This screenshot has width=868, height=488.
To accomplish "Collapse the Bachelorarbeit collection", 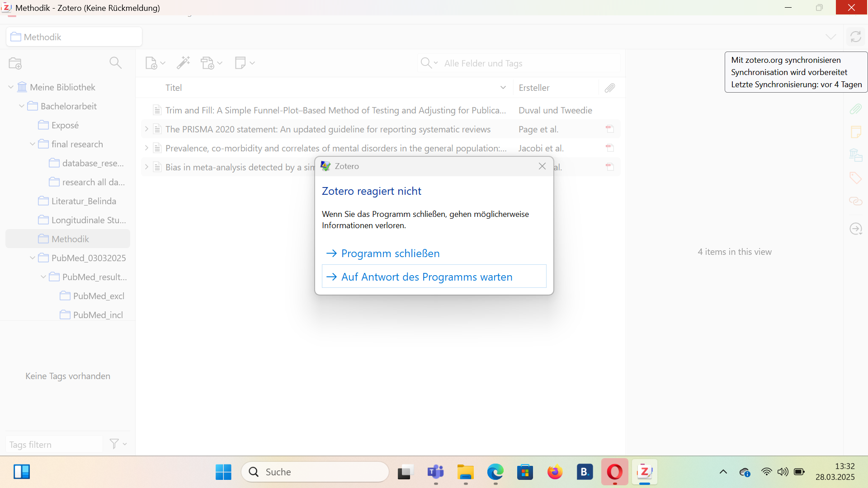I will [x=22, y=106].
